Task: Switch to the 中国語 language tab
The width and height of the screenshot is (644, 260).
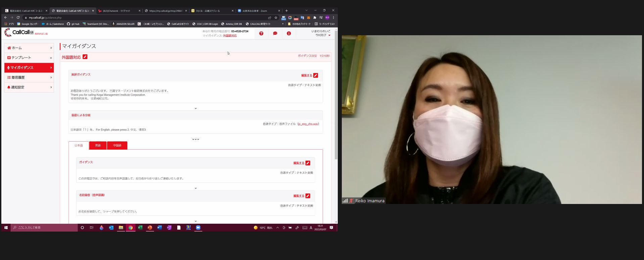Action: (117, 145)
